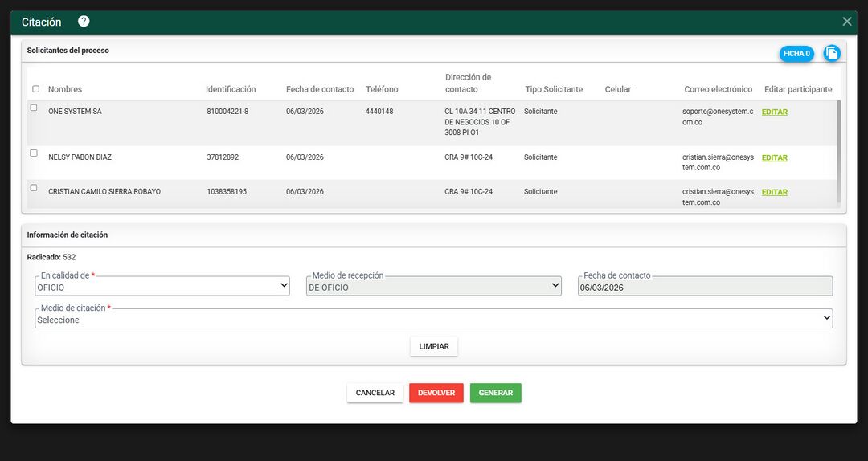Click EDITAR for ONE SYSTEM SA
Viewport: 868px width, 461px height.
[774, 112]
